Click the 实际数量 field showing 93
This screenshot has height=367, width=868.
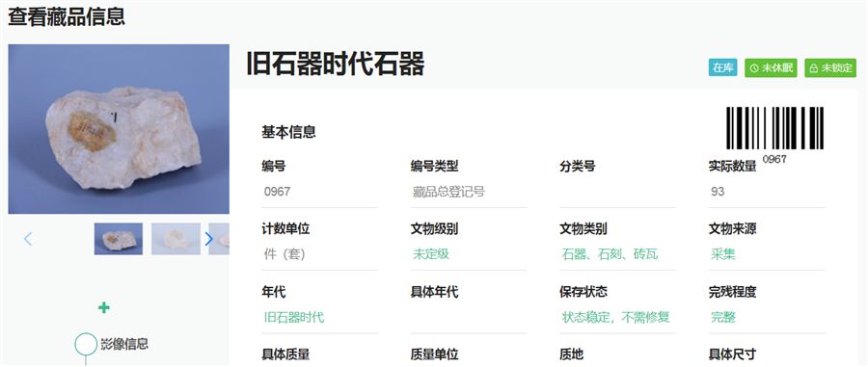(x=767, y=192)
